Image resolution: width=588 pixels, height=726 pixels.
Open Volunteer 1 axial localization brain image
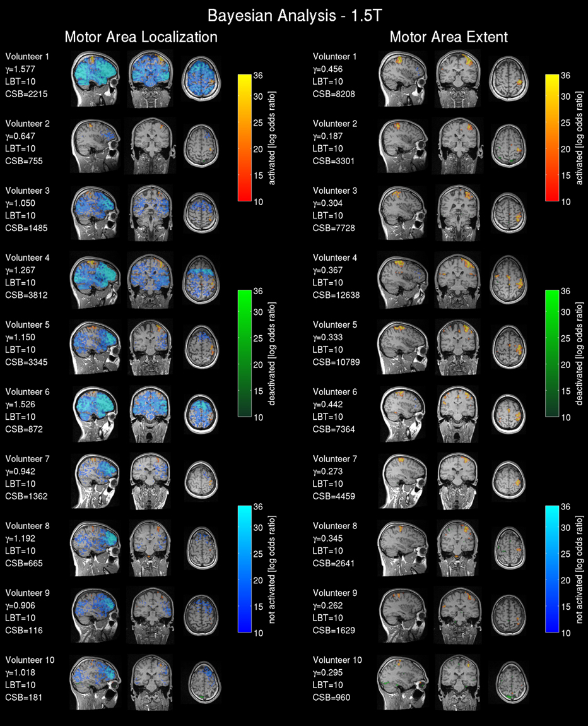201,79
